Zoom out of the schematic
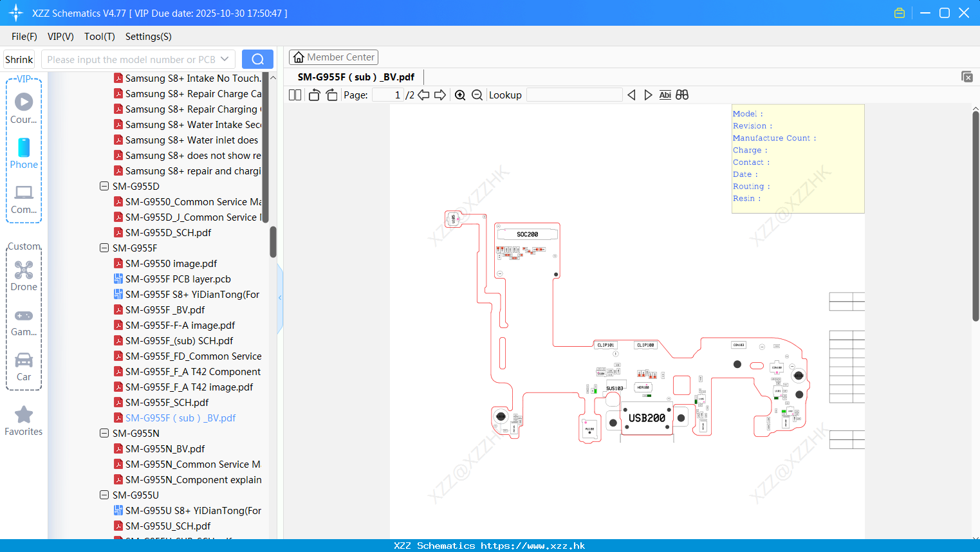 [x=477, y=95]
